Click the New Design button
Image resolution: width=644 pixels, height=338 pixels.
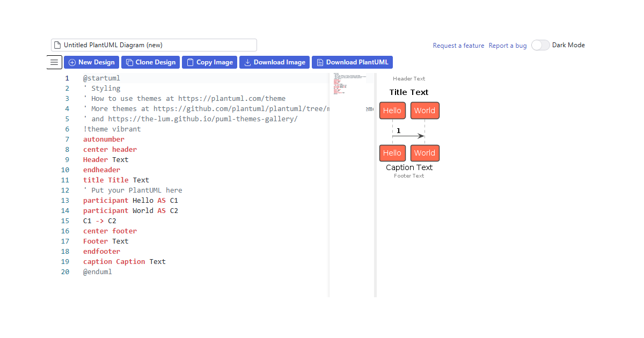point(91,62)
